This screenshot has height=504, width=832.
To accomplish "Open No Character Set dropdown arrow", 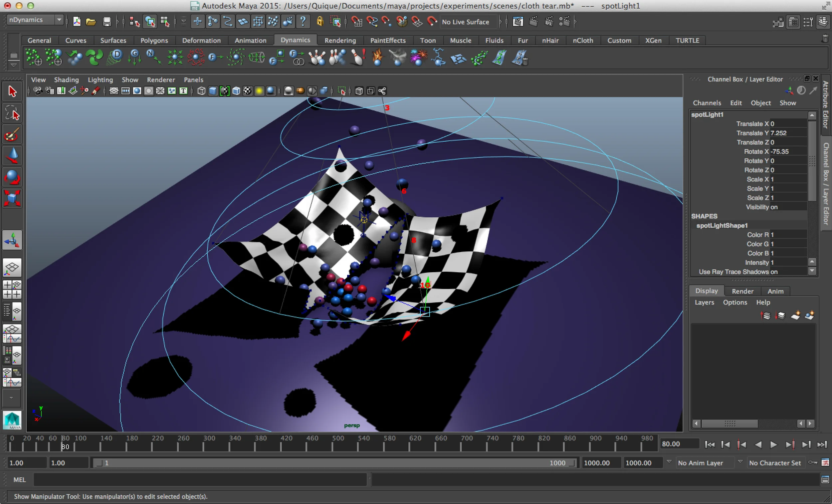I will click(740, 462).
